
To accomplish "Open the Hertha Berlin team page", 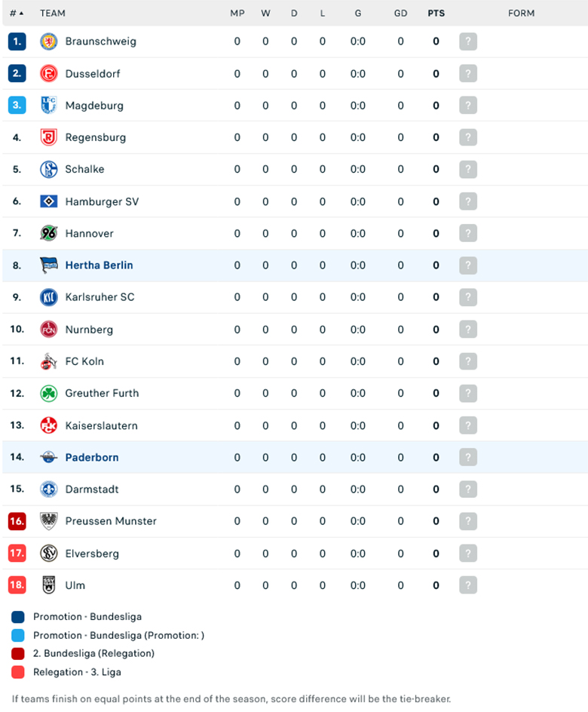I will [99, 265].
